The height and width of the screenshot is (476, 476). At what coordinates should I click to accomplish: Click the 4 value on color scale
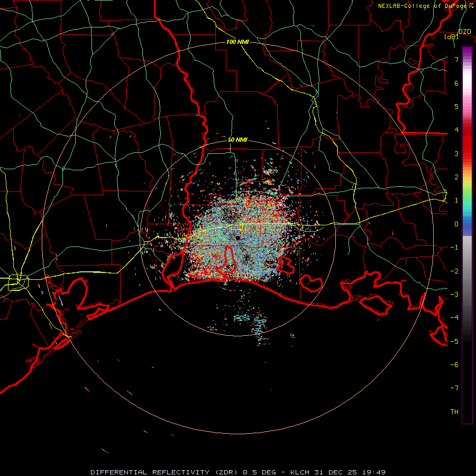pos(456,130)
